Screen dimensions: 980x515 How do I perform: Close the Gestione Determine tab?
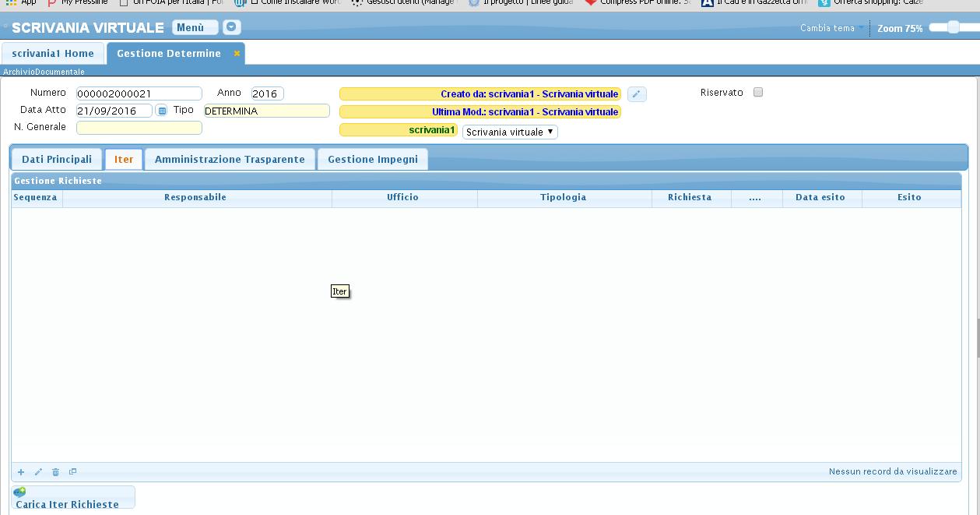coord(237,54)
